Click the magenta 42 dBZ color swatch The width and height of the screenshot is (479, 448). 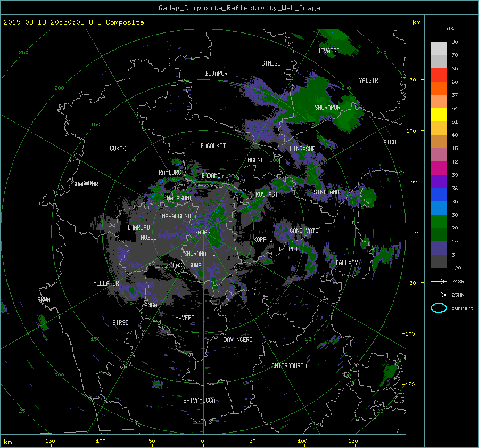coord(439,168)
